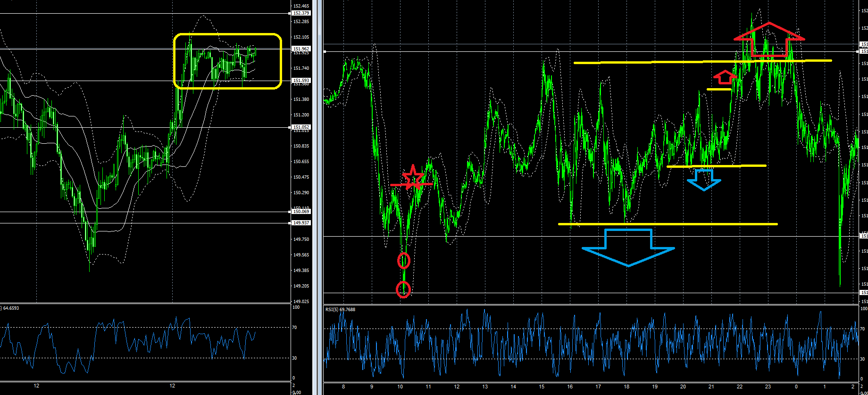
Task: Click hour 18 on right chart time axis
Action: click(x=626, y=387)
